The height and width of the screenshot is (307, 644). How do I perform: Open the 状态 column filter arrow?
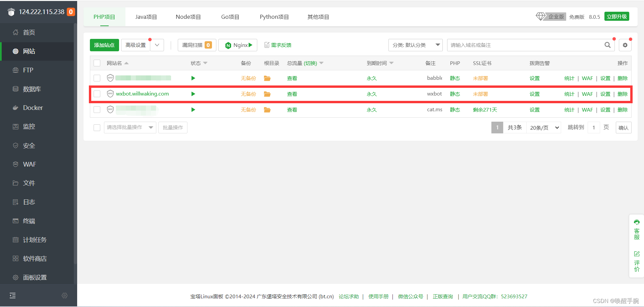tap(205, 63)
